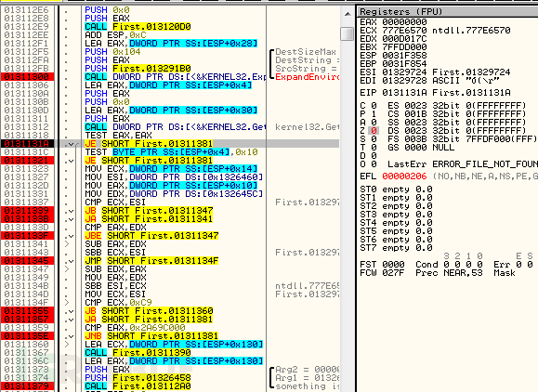Click the CMP ECX,ESI instruction

[x=115, y=203]
